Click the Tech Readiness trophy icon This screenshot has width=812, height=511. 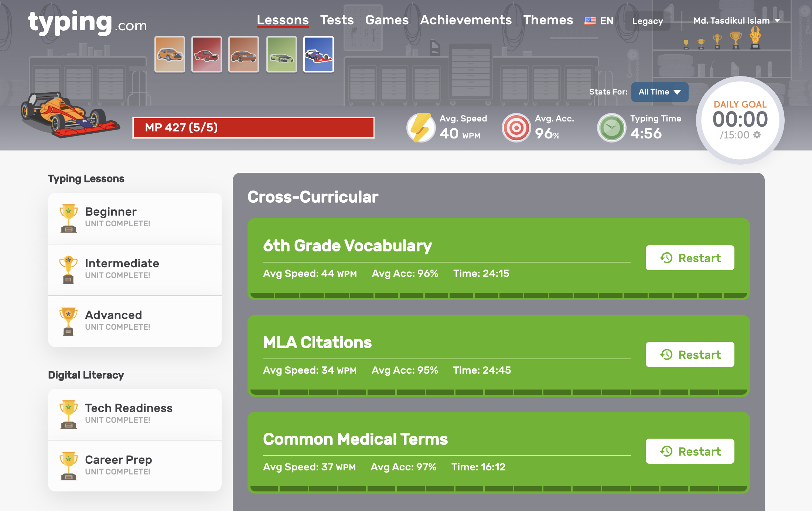coord(69,414)
